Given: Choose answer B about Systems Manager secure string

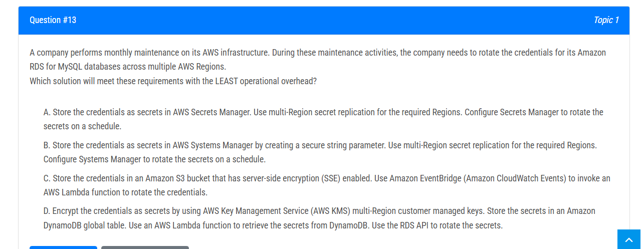Looking at the screenshot, I should pos(320,152).
